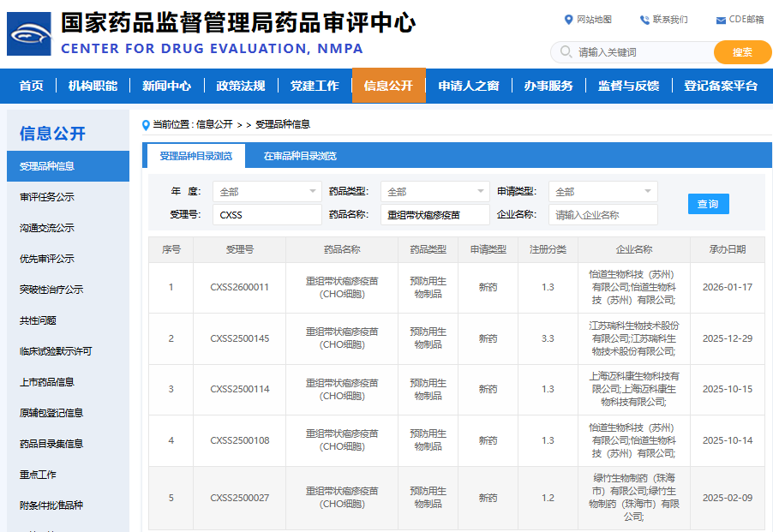Image resolution: width=773 pixels, height=532 pixels.
Task: Click cell CXSS2500145
Action: pyautogui.click(x=240, y=338)
